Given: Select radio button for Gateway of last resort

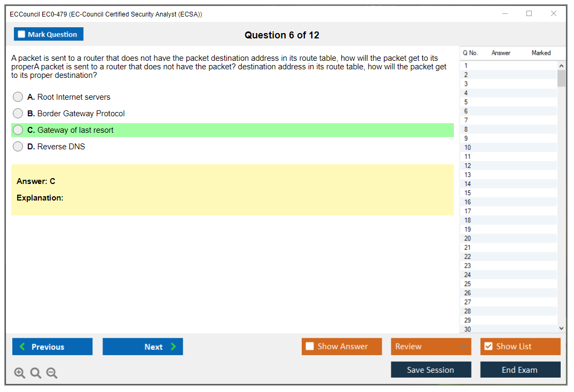Looking at the screenshot, I should 18,130.
